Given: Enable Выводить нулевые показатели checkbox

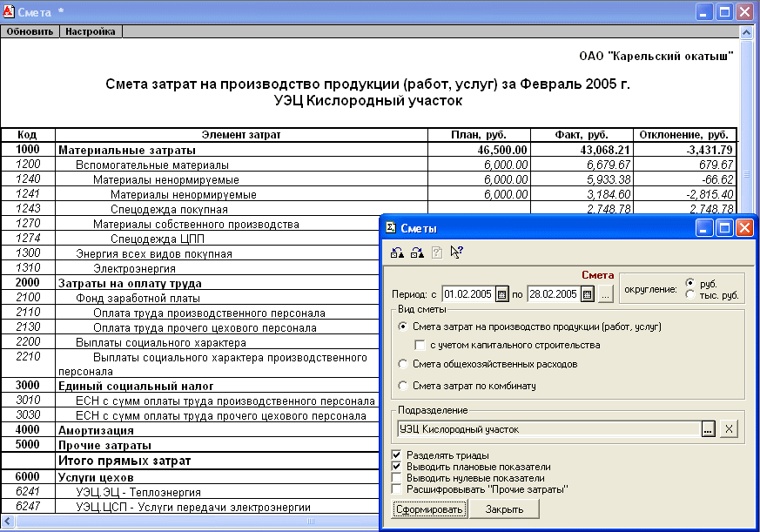Looking at the screenshot, I should click(x=398, y=478).
